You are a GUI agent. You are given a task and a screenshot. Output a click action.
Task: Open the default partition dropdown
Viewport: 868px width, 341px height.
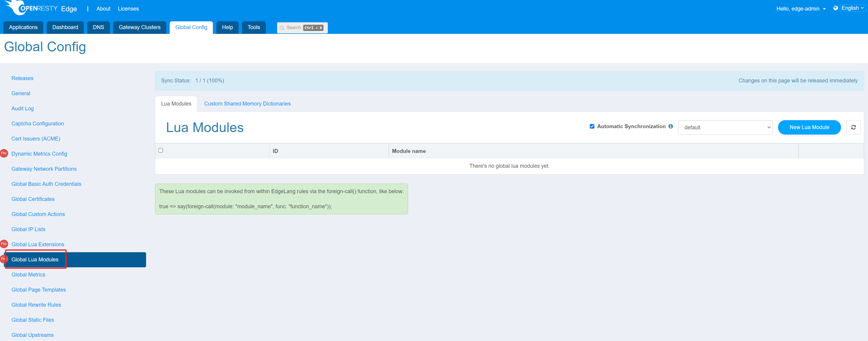(725, 127)
